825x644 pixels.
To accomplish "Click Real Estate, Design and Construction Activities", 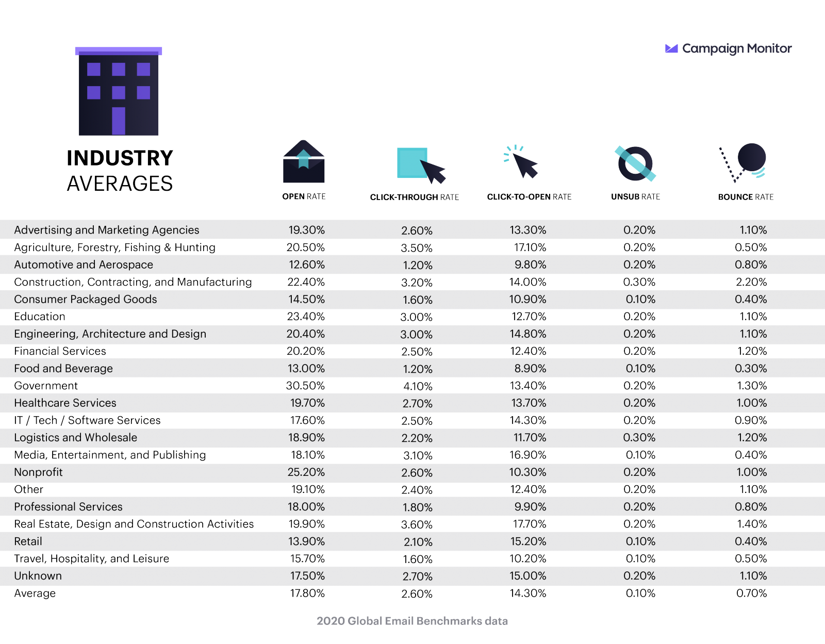I will click(134, 524).
